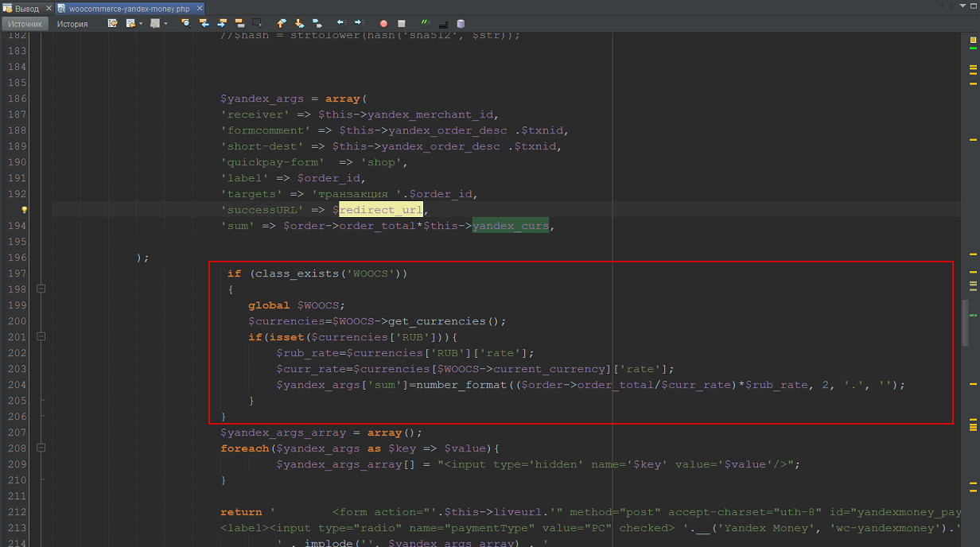Click on $yandex_args_array = array() line

322,433
